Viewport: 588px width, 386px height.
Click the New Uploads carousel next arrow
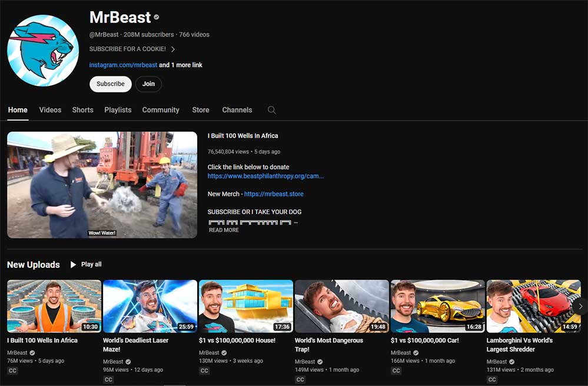pyautogui.click(x=580, y=306)
